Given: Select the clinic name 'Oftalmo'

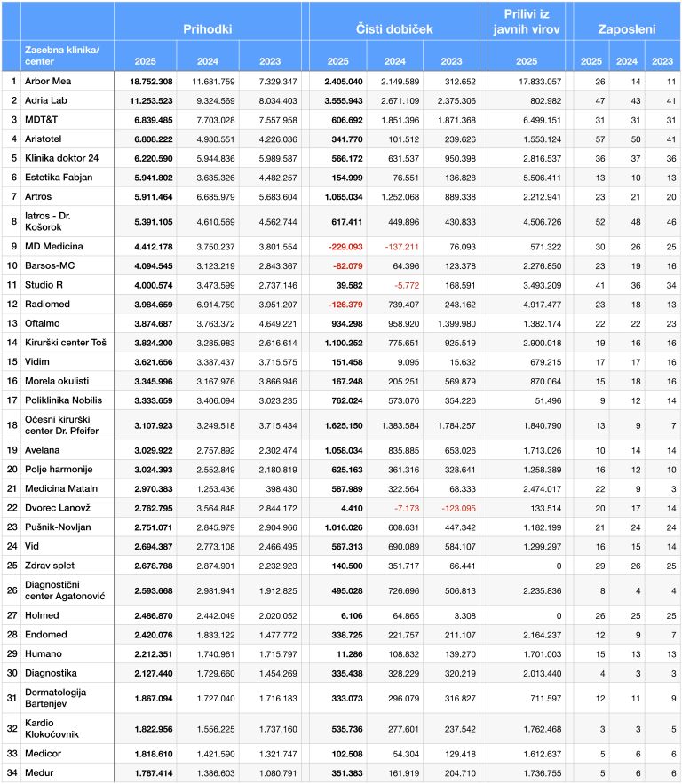Looking at the screenshot, I should [x=42, y=323].
